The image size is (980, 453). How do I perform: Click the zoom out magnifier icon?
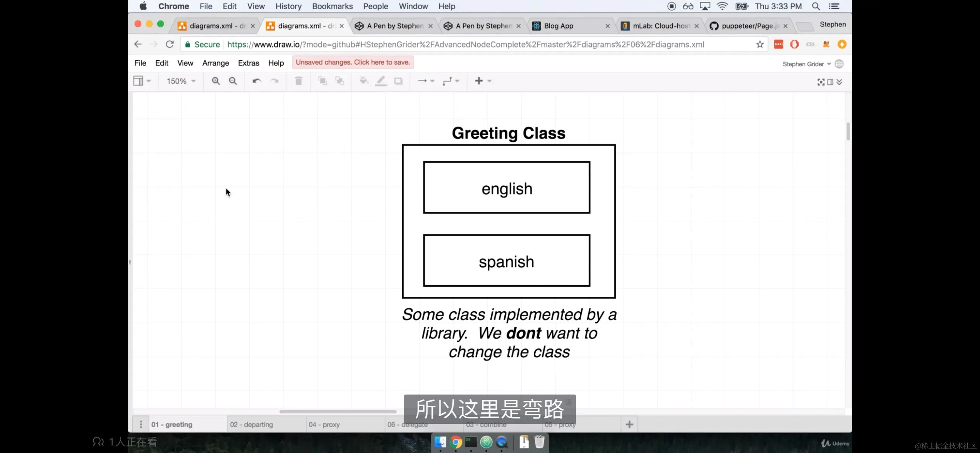(x=233, y=81)
